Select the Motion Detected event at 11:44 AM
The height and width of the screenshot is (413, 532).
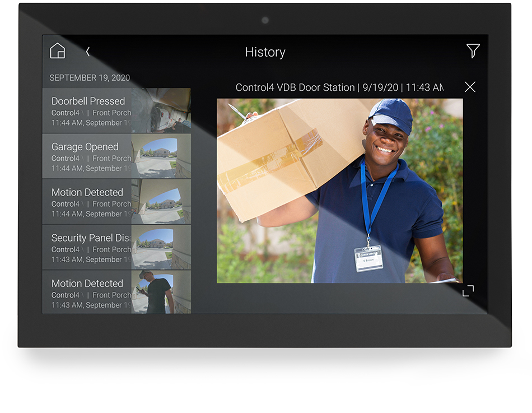point(88,202)
